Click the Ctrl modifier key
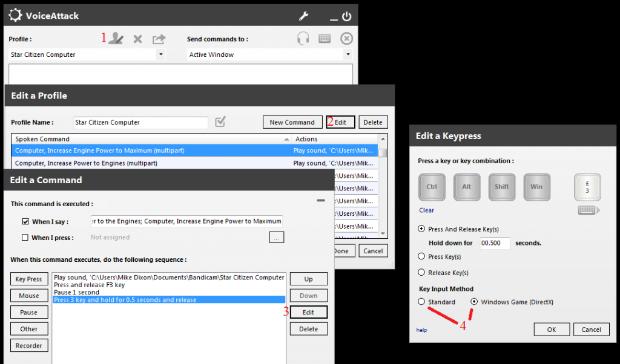This screenshot has height=364, width=620. pos(432,187)
